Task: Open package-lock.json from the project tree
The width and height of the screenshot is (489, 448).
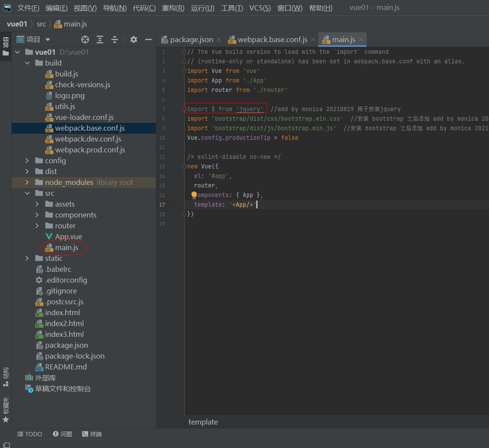Action: (75, 356)
